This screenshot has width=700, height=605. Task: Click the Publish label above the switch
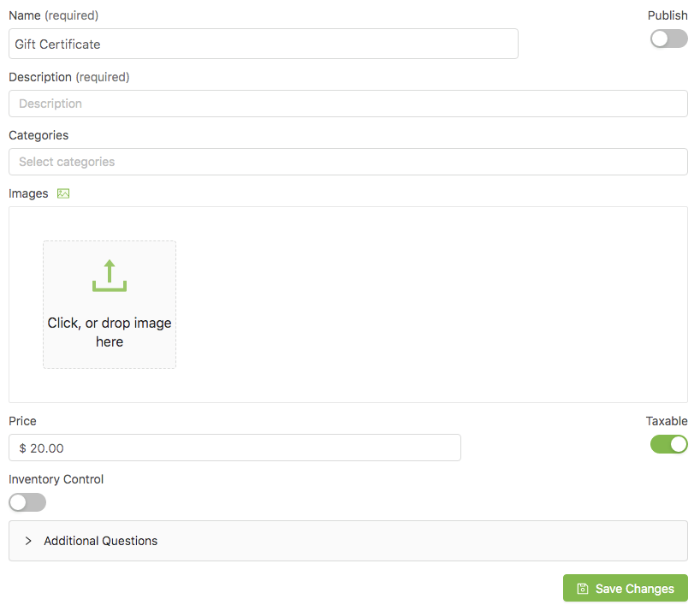click(667, 15)
